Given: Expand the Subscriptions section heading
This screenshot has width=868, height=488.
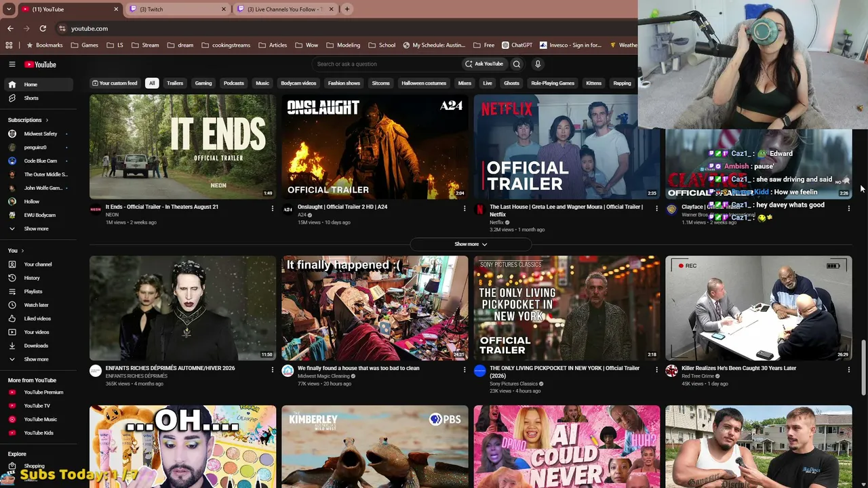Looking at the screenshot, I should tap(28, 120).
